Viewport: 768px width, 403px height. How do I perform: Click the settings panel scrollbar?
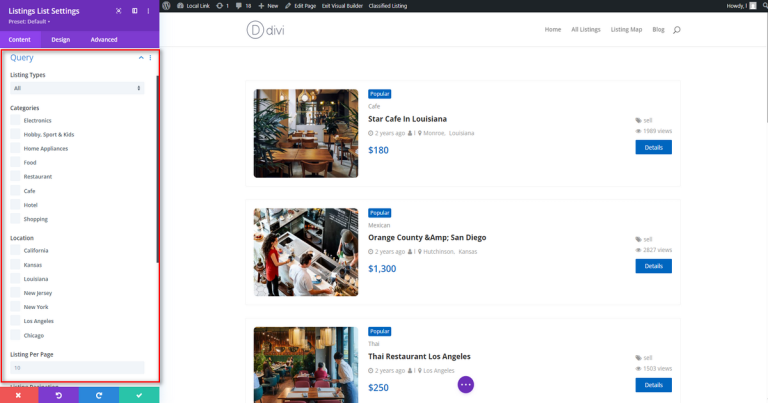157,169
